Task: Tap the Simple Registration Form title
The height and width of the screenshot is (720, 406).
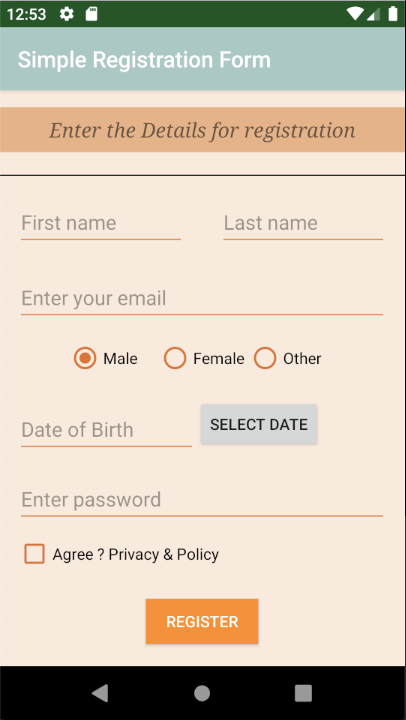Action: (144, 60)
